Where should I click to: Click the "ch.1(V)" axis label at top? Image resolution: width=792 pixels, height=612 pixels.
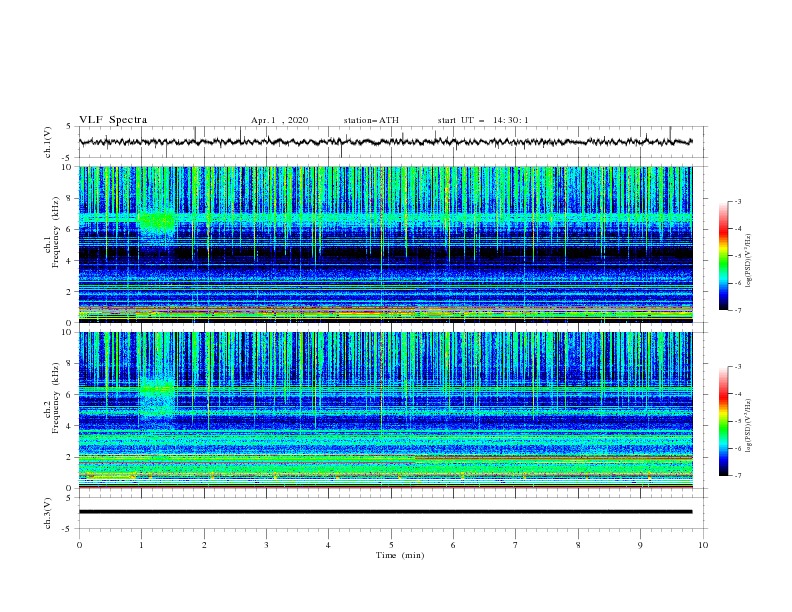click(48, 142)
